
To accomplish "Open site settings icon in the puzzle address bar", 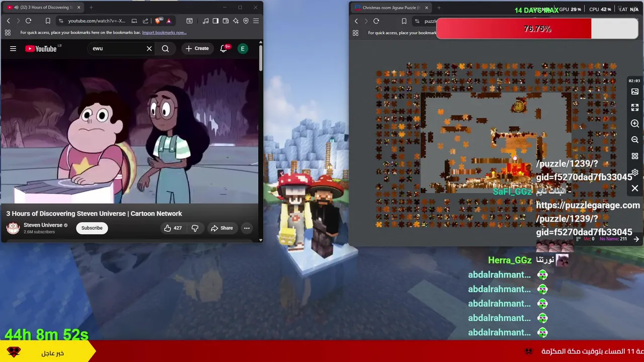I will 417,21.
